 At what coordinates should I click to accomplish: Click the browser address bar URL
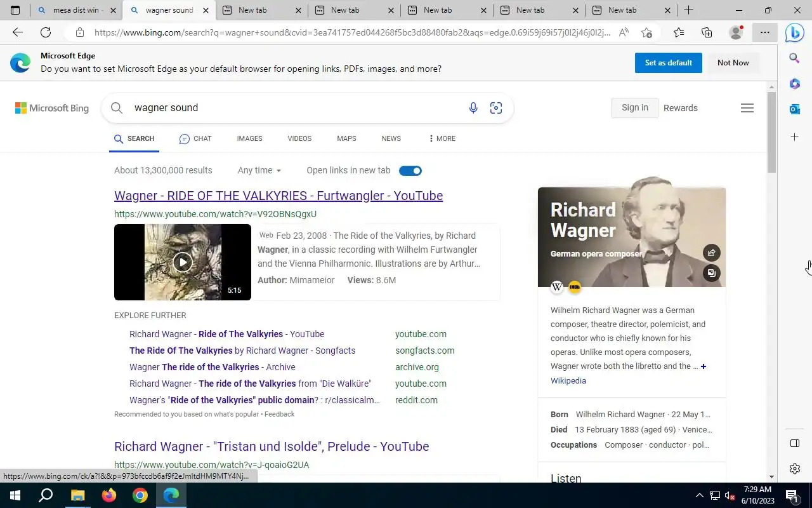[x=352, y=32]
